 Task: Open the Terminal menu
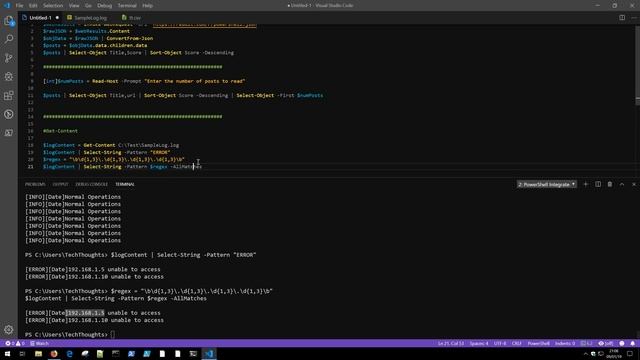pos(127,6)
